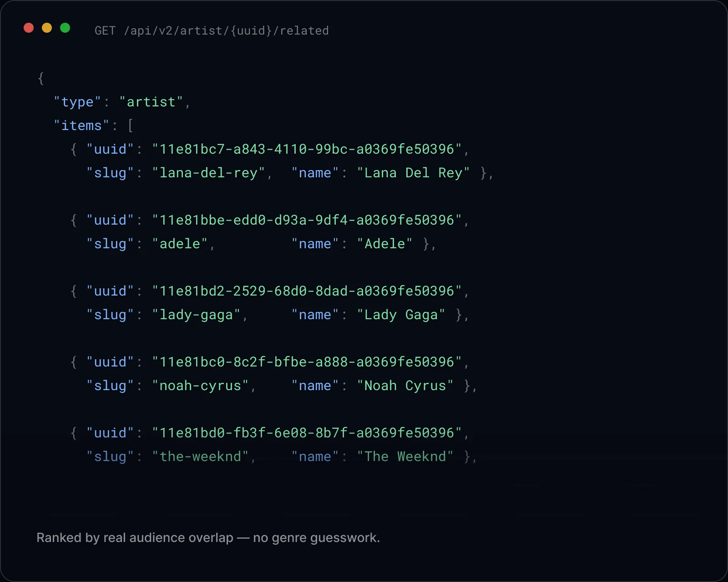Click the "name" key beside "Adele"
This screenshot has height=582, width=728.
(315, 244)
